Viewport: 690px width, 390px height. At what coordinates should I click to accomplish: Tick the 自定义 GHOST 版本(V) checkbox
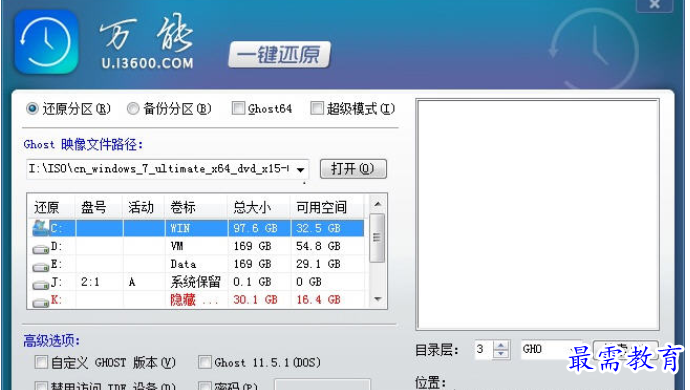41,363
